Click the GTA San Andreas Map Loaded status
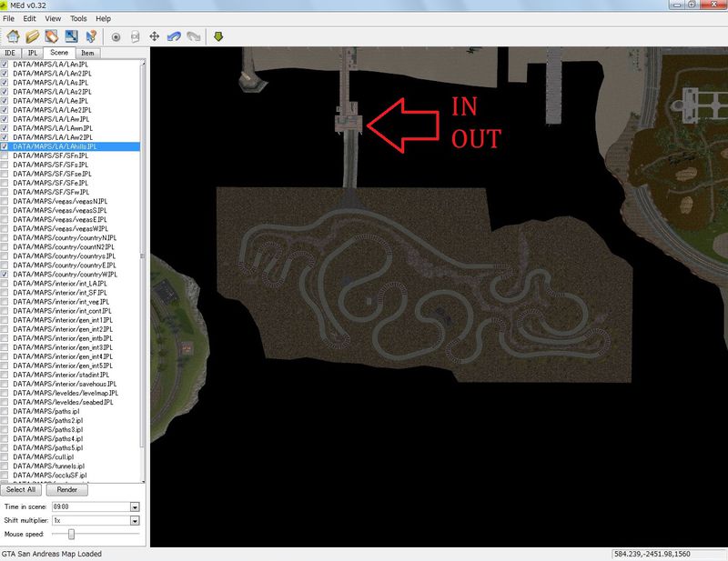728x561 pixels. point(52,554)
